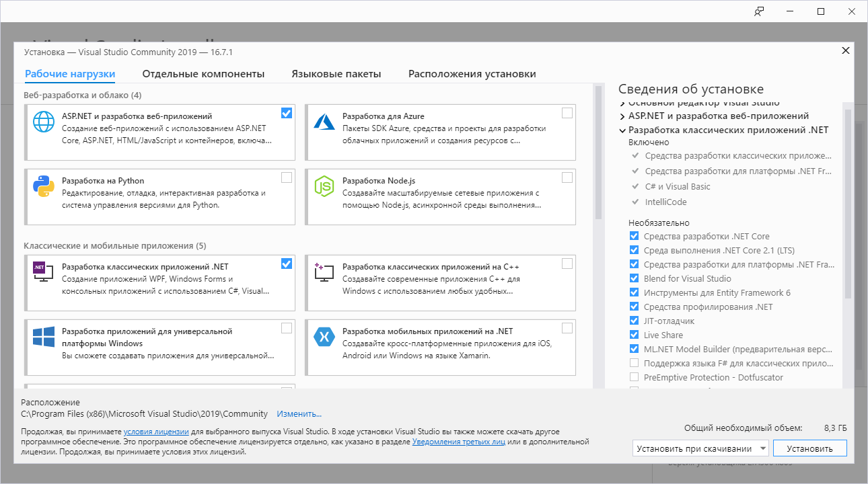Enable PreEmptive Protection - Dotfuscator checkbox
The width and height of the screenshot is (868, 484).
[x=634, y=377]
